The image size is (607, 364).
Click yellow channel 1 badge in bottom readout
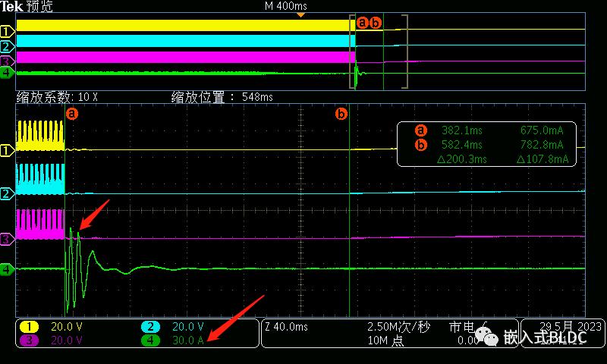[29, 327]
